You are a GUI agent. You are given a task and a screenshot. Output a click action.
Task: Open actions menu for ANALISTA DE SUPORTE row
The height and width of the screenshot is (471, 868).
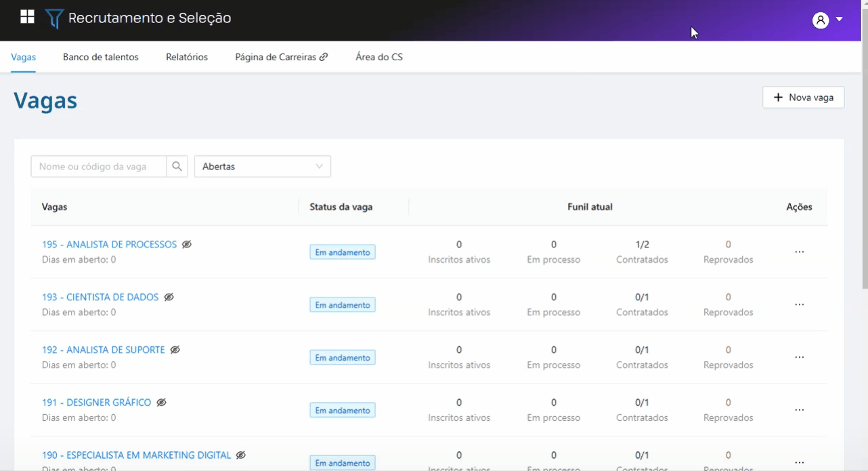800,357
